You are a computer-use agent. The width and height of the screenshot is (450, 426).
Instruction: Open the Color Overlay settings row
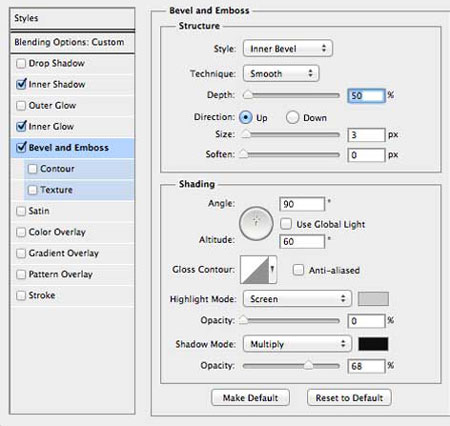(x=72, y=232)
